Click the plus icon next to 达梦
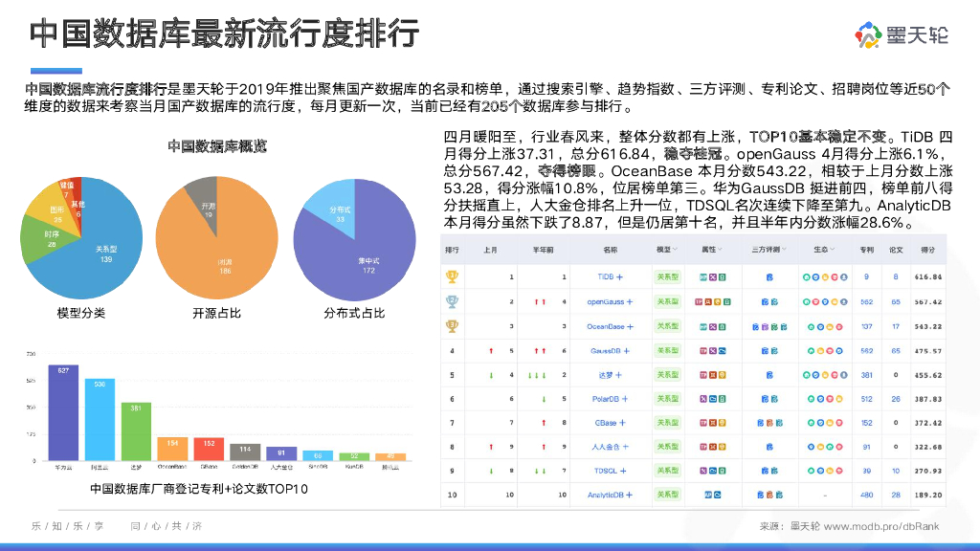This screenshot has height=551, width=980. (x=619, y=375)
